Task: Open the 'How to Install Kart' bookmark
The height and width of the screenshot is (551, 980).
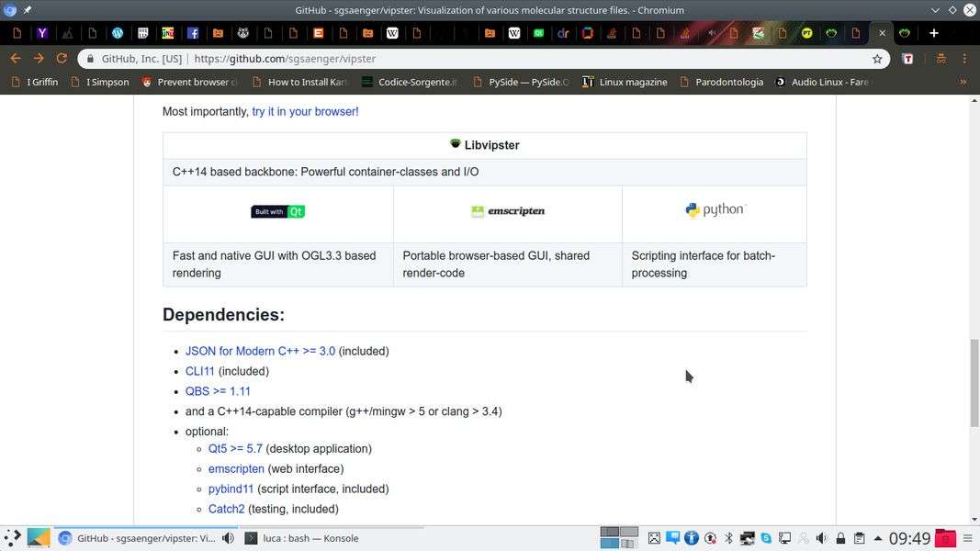Action: pyautogui.click(x=300, y=82)
